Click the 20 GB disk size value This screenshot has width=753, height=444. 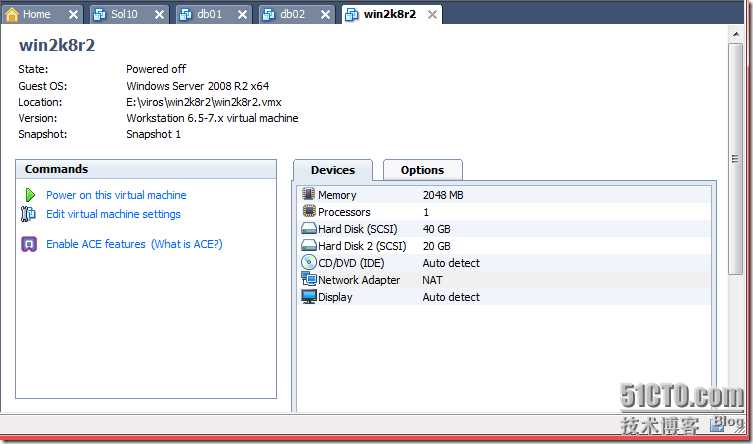(437, 246)
